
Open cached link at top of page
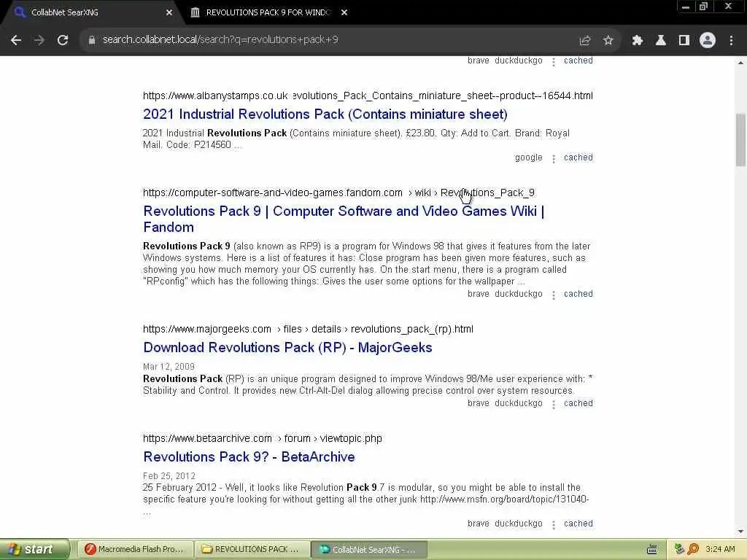[578, 61]
